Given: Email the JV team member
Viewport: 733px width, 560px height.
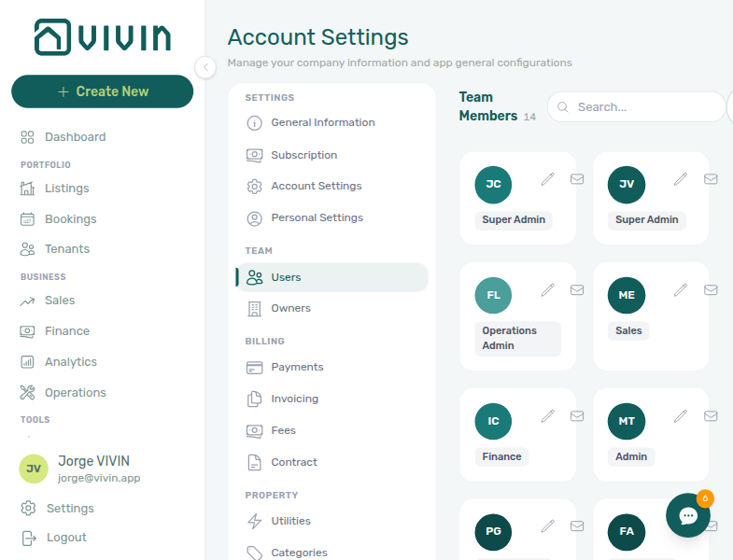Looking at the screenshot, I should (711, 179).
